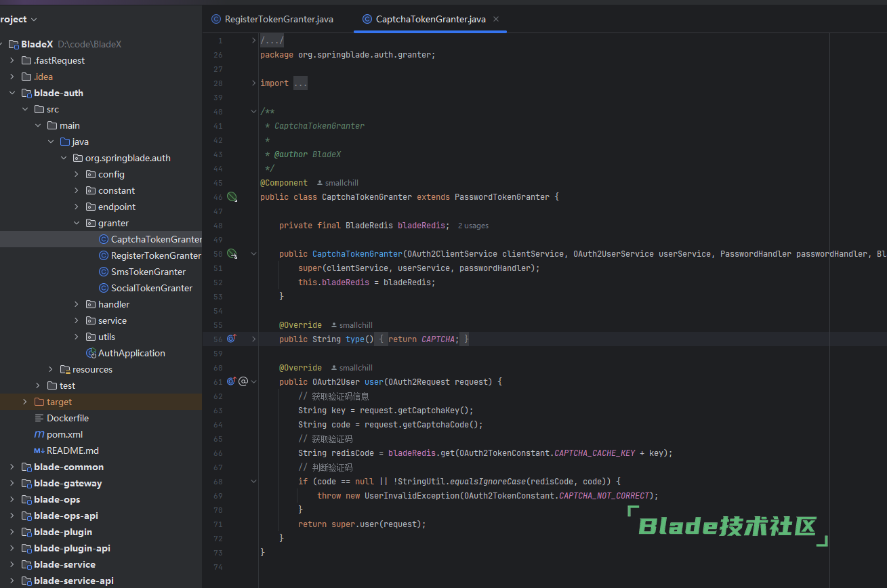
Task: Click the blade-plugin module folder icon
Action: [x=26, y=532]
